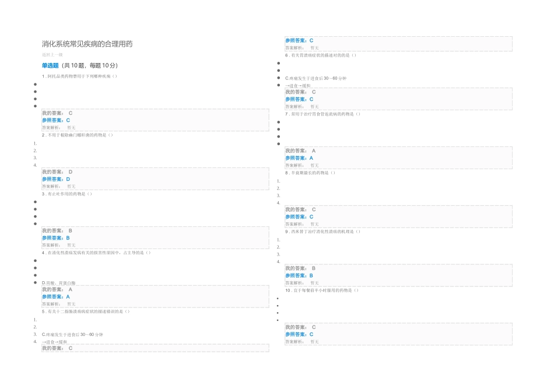
Task: Click 参照答案 C under question 1
Action: [x=56, y=120]
